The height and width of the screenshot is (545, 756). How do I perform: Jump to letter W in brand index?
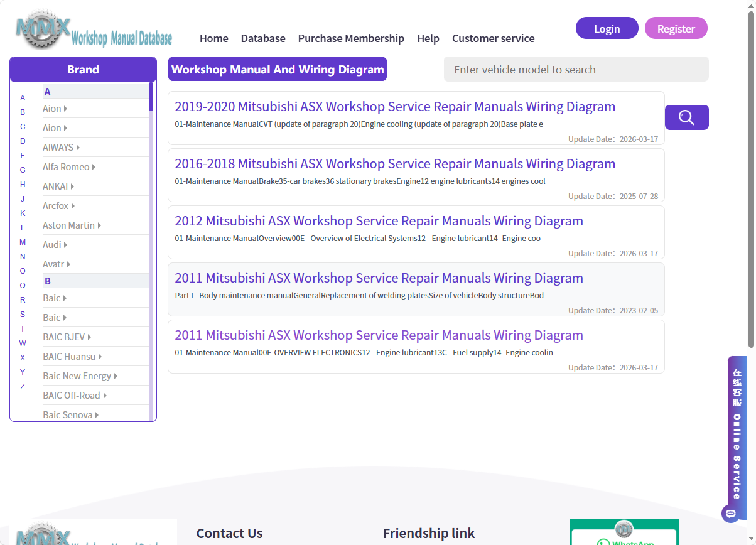pyautogui.click(x=23, y=343)
